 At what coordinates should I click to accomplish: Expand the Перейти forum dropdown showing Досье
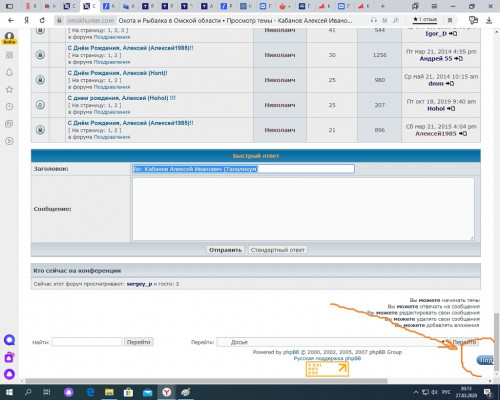332,342
